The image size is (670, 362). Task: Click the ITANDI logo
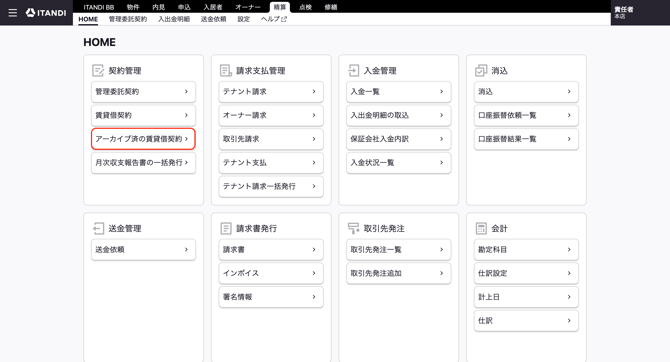click(46, 13)
